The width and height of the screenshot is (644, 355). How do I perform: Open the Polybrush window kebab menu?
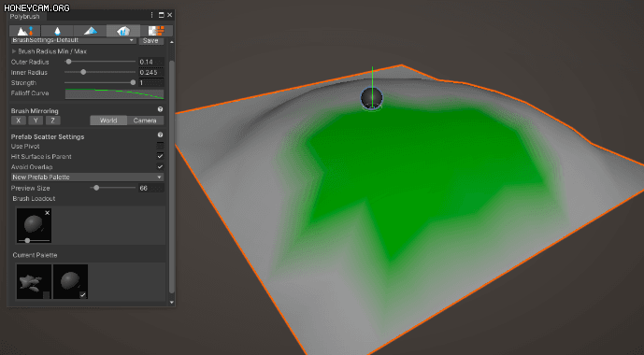point(152,15)
